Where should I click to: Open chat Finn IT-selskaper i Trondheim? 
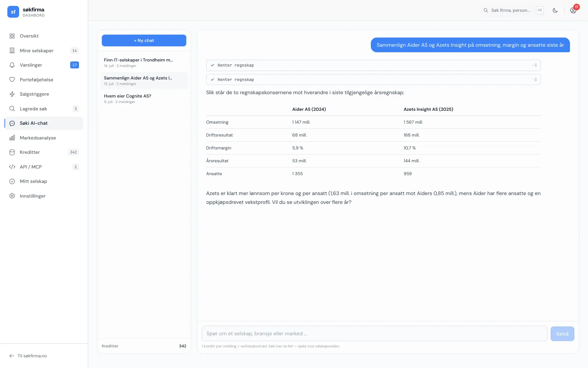(144, 63)
